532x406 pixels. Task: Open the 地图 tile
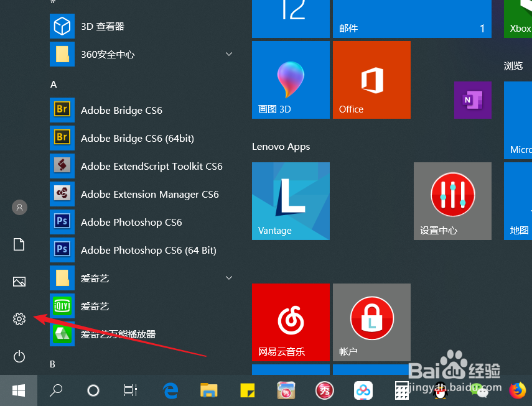(x=518, y=201)
